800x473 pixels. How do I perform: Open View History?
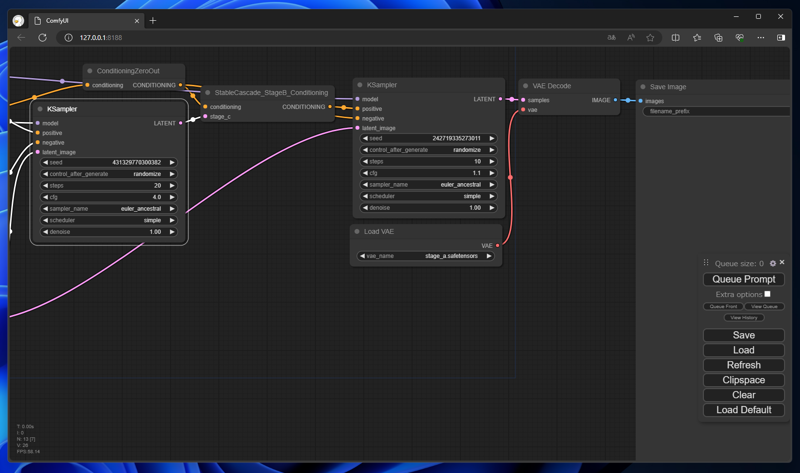click(x=743, y=317)
